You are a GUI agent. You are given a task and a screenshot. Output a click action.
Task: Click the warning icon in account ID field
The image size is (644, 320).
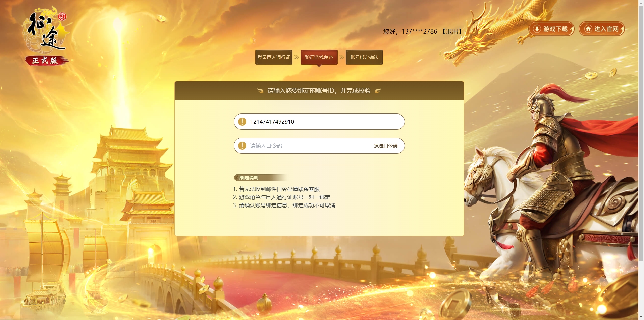tap(242, 122)
